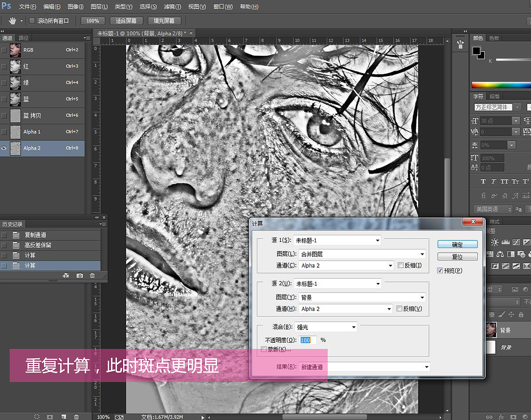
Task: Click the K grayscale slider
Action: 514,60
